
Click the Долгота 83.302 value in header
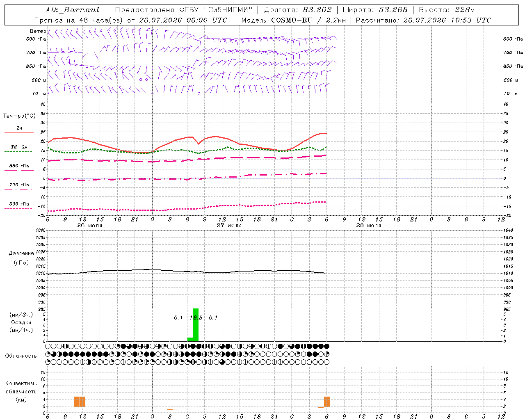click(x=297, y=10)
